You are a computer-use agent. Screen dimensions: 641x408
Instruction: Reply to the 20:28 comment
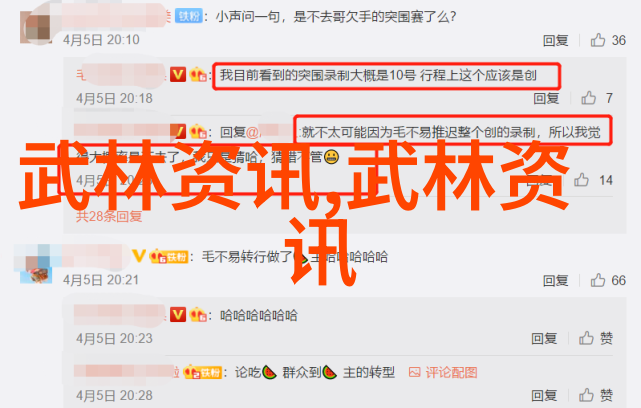point(544,395)
